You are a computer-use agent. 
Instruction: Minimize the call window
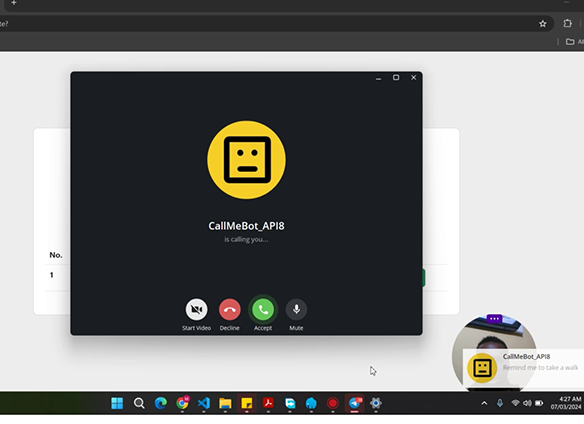tap(378, 78)
